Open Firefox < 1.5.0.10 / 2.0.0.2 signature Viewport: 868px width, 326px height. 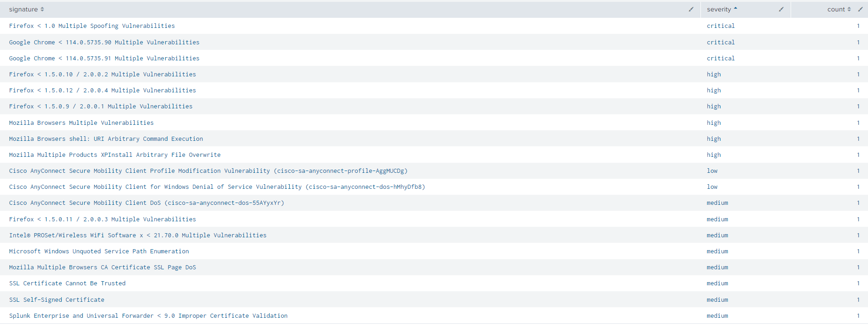click(103, 74)
